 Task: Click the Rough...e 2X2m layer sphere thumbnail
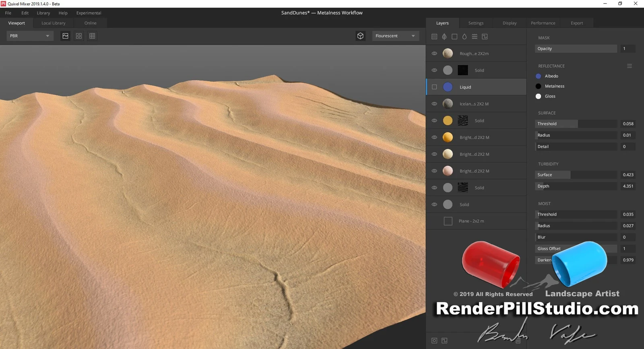coord(448,54)
